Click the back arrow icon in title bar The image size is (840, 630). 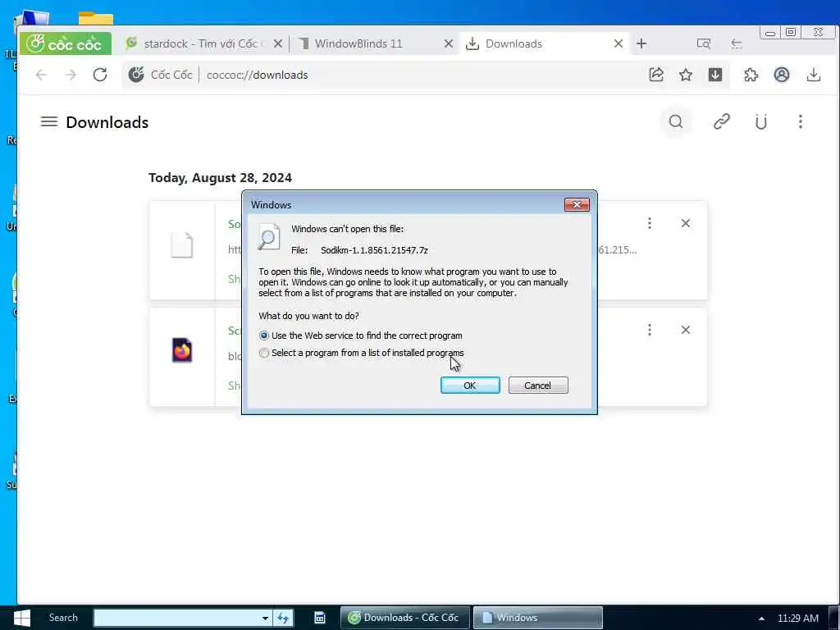737,43
